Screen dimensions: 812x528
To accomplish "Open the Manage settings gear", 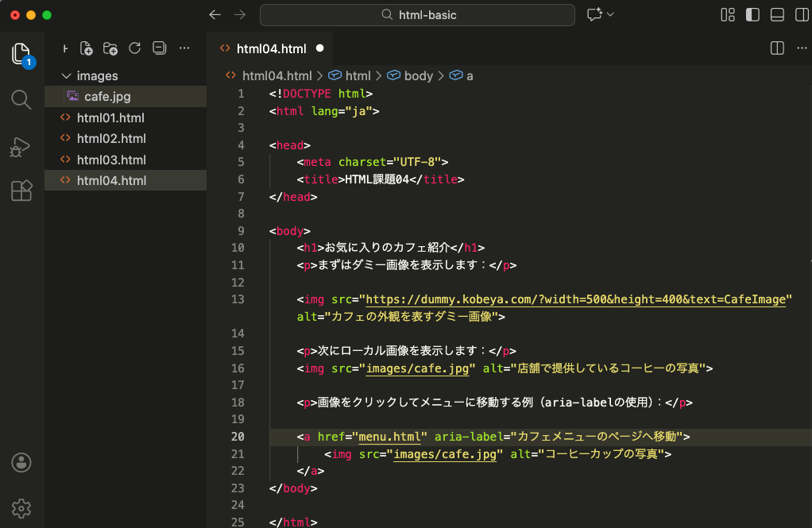I will [x=21, y=507].
